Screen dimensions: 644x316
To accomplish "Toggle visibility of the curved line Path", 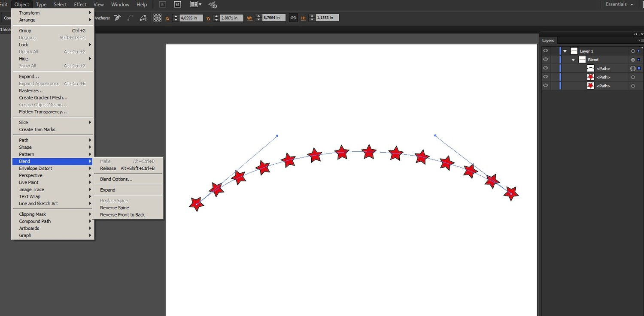I will [545, 68].
